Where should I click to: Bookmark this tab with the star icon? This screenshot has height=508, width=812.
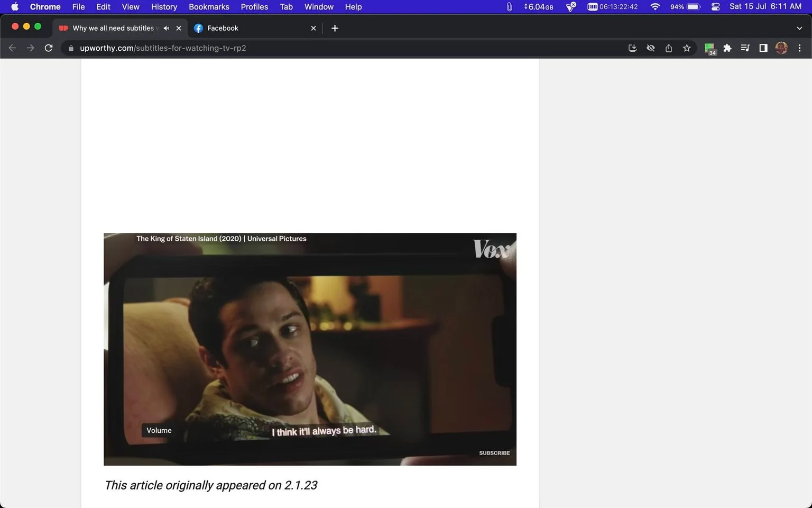click(687, 48)
